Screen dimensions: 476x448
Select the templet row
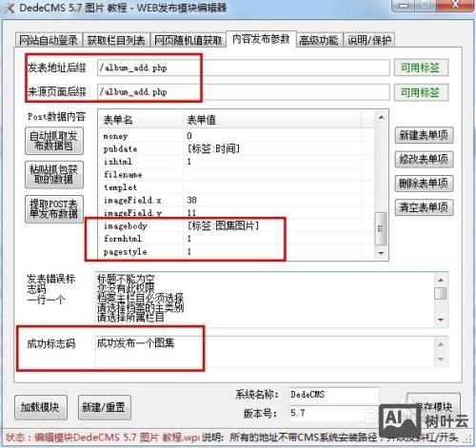236,187
